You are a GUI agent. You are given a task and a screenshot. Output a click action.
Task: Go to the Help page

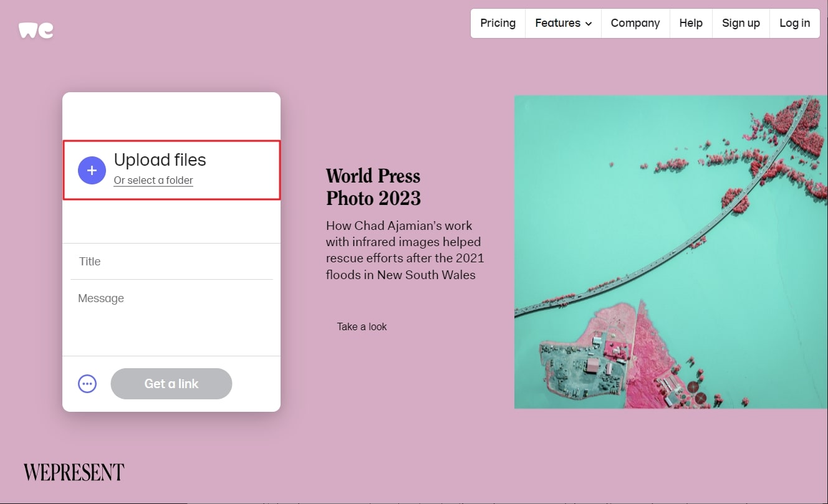coord(691,23)
